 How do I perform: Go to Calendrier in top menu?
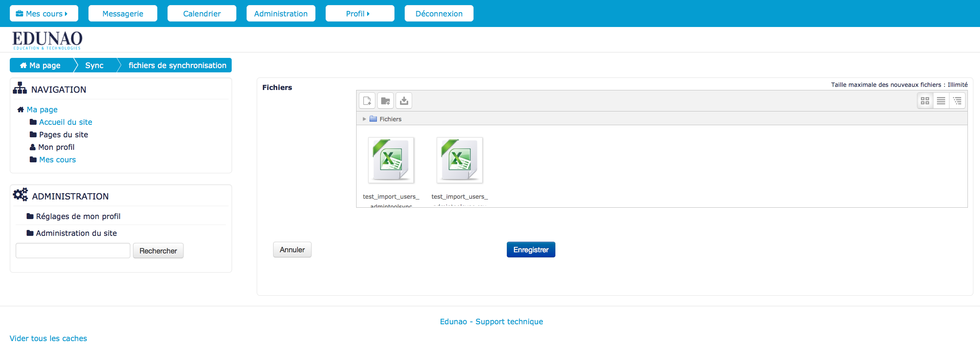[x=202, y=14]
